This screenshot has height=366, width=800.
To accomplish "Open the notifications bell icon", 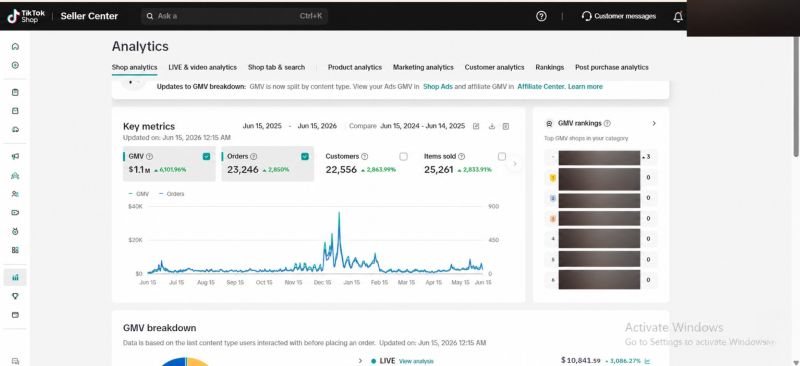I will (678, 17).
